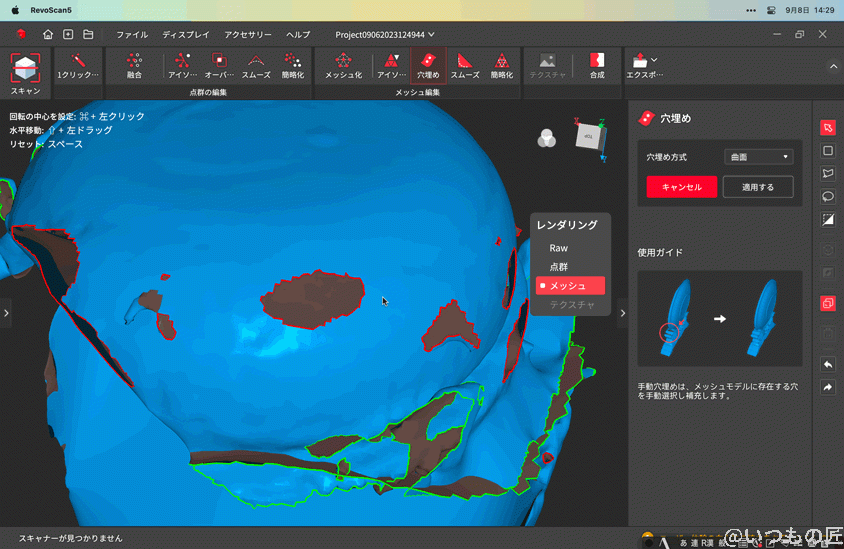Open the project name dropdown

pos(384,34)
